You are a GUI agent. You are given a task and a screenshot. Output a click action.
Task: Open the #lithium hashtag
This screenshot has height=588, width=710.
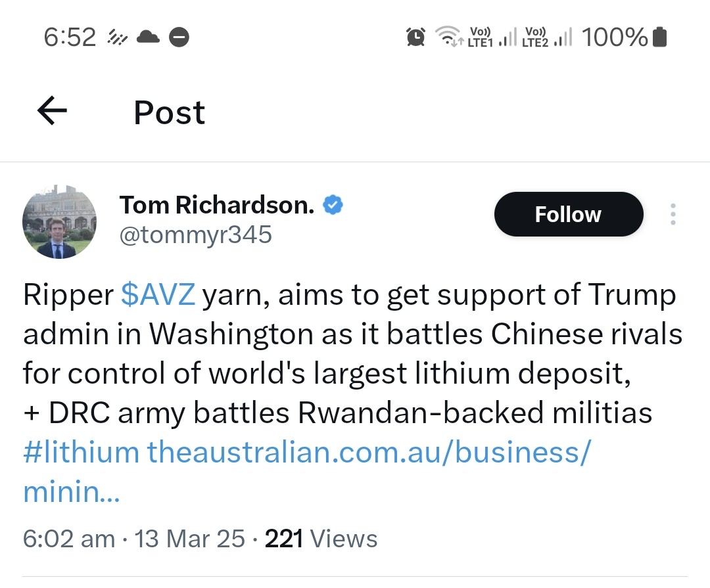tap(81, 453)
